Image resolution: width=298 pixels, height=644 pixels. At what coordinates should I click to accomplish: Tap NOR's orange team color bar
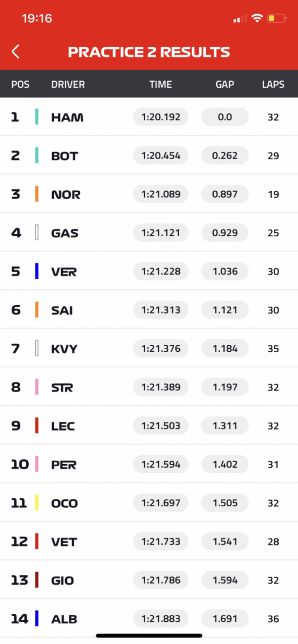[37, 194]
